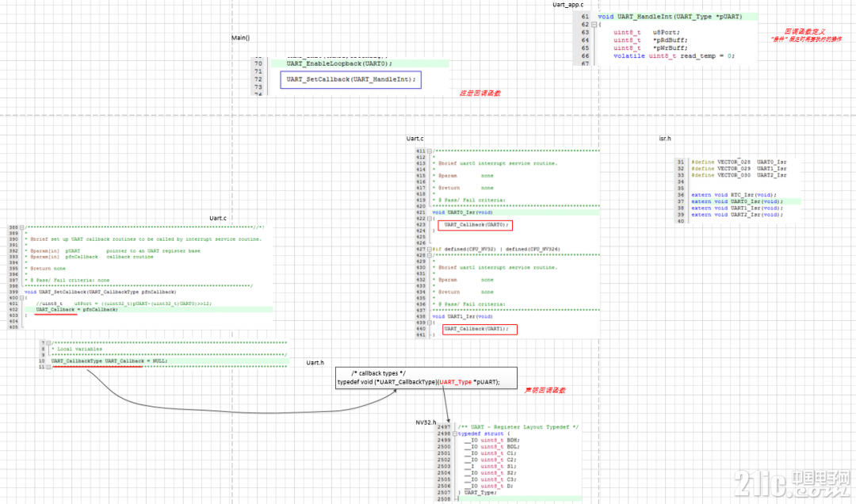Collapse the Local variables comment fold at line 7
This screenshot has height=504, width=856.
pos(48,343)
